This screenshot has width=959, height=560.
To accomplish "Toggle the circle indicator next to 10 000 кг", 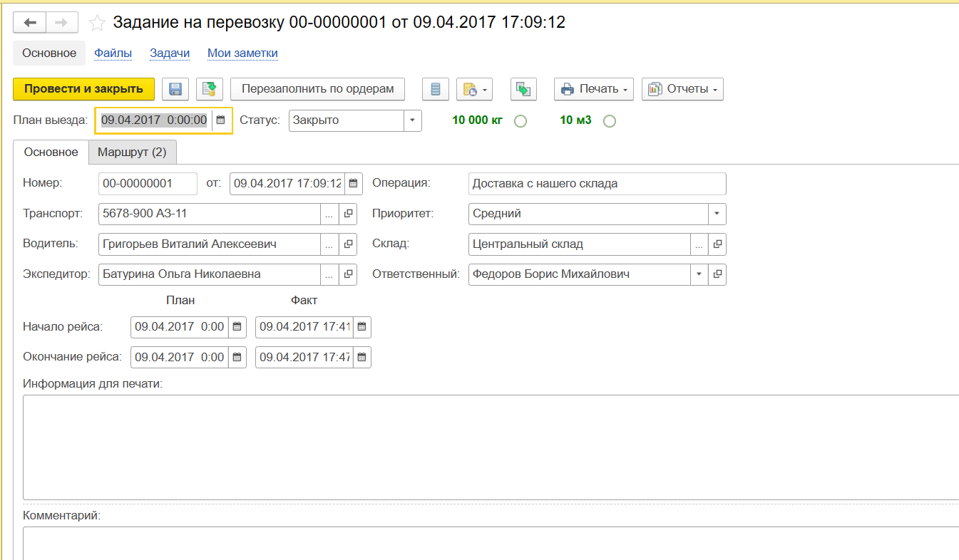I will (x=520, y=121).
